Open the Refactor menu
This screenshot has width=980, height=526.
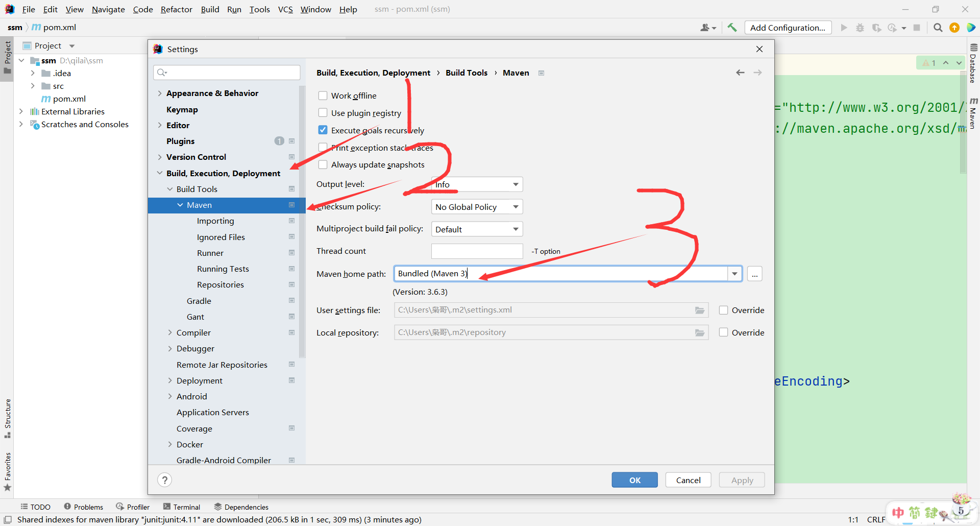176,9
